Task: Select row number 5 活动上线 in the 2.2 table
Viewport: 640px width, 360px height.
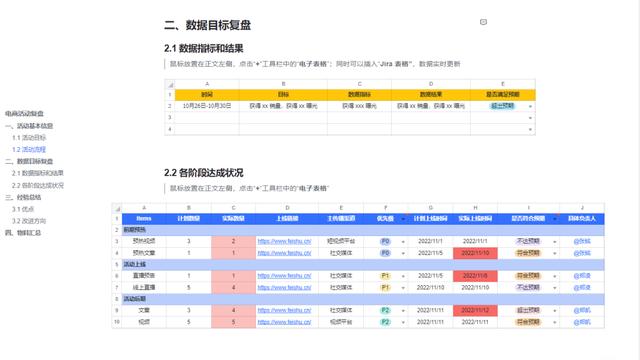Action: (117, 264)
